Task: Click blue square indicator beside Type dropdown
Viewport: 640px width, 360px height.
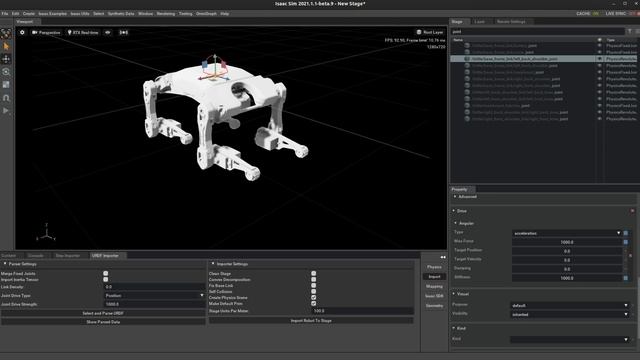Action: tap(626, 233)
